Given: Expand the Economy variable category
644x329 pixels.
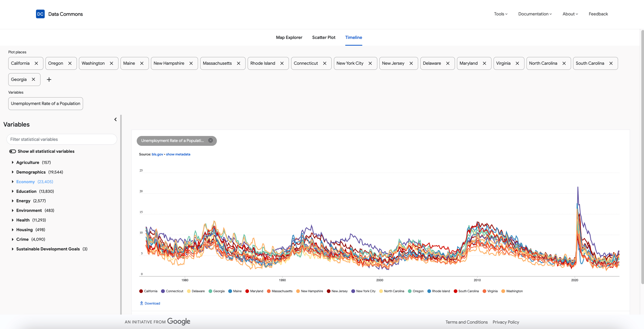Looking at the screenshot, I should click(13, 182).
